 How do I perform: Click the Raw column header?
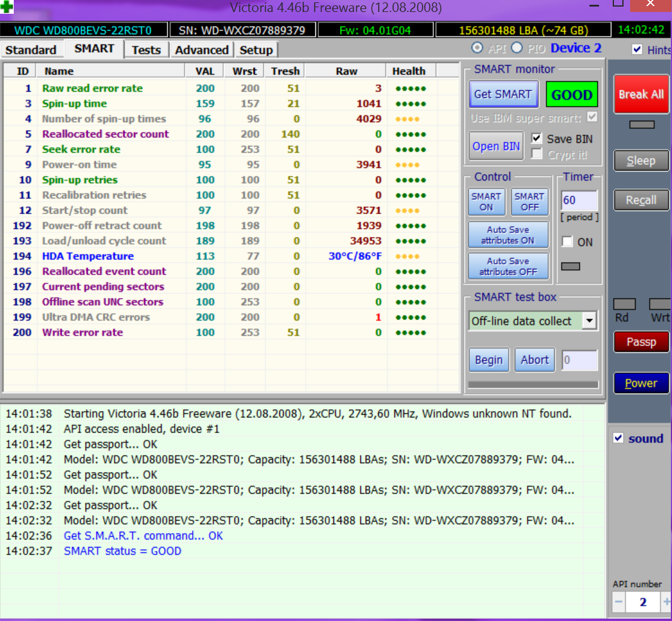[x=346, y=71]
